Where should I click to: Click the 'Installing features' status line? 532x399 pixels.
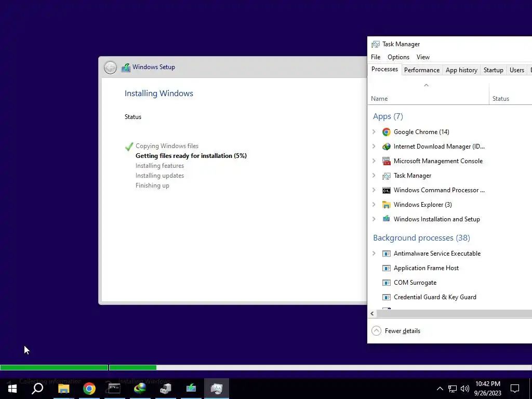(x=159, y=166)
